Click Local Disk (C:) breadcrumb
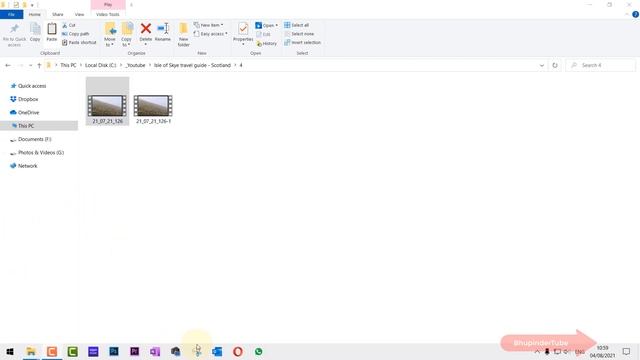Image resolution: width=640 pixels, height=360 pixels. point(100,65)
